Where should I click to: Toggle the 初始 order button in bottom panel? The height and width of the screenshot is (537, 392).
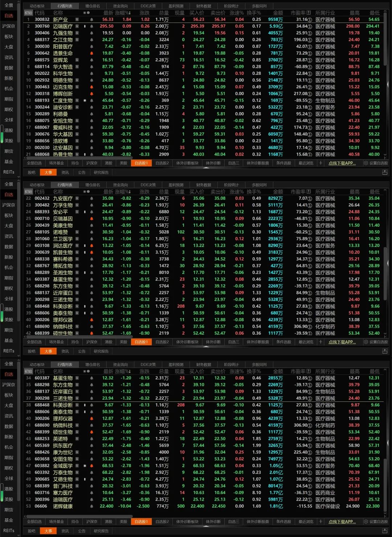tap(28, 371)
